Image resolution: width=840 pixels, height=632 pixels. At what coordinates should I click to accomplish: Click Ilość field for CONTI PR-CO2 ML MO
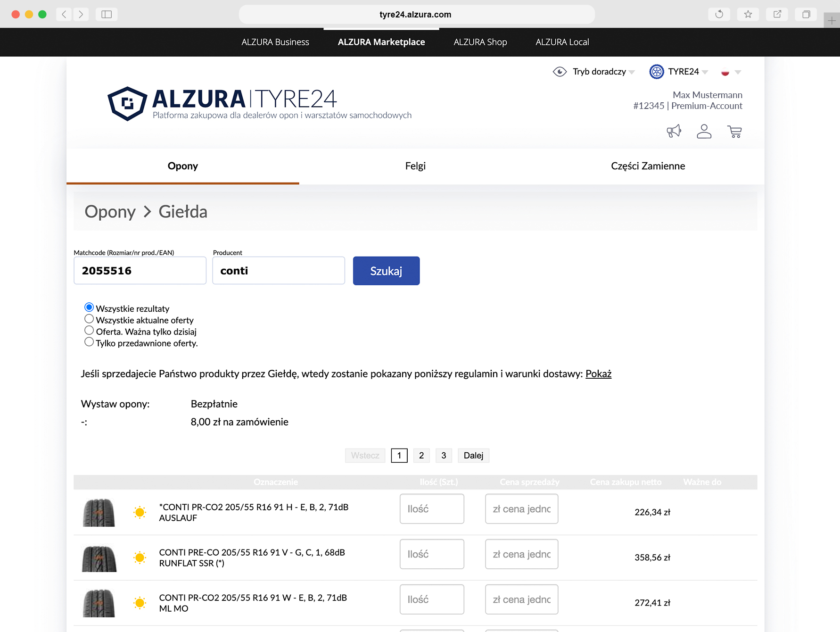pyautogui.click(x=432, y=599)
